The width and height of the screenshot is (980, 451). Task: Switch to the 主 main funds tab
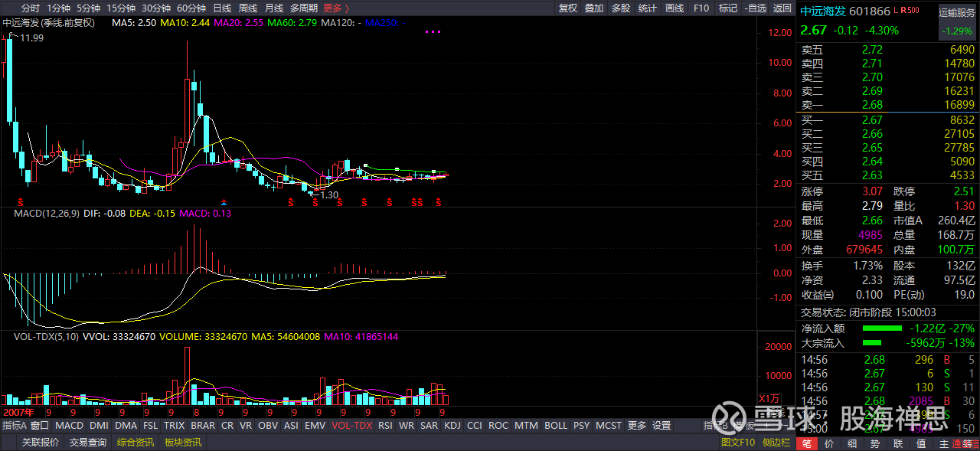point(943,444)
